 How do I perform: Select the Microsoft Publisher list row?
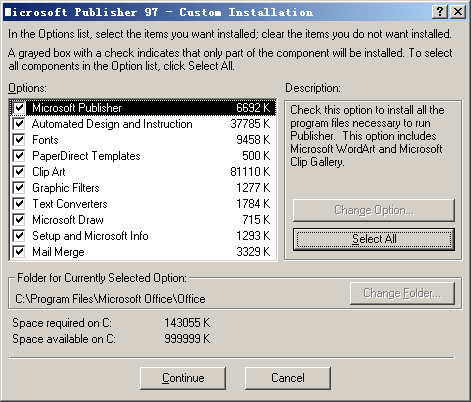click(x=143, y=108)
